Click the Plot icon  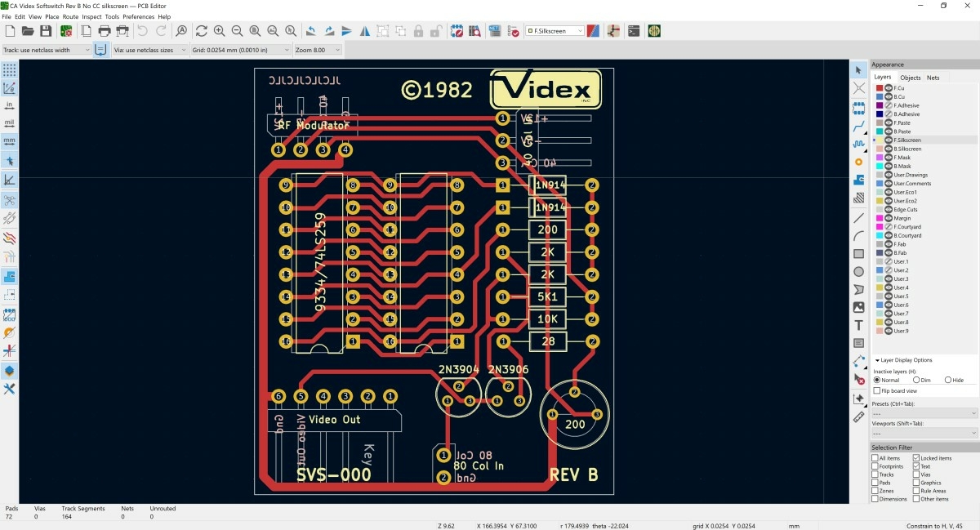[122, 31]
